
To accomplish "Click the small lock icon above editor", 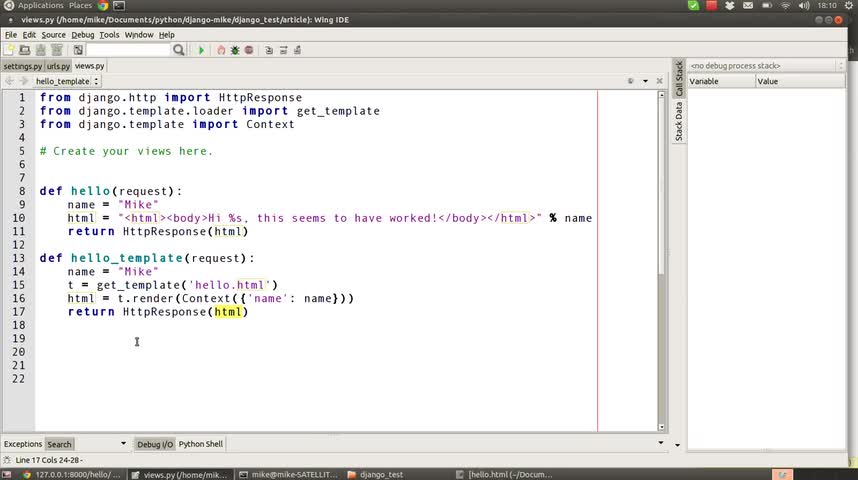I will pos(630,81).
